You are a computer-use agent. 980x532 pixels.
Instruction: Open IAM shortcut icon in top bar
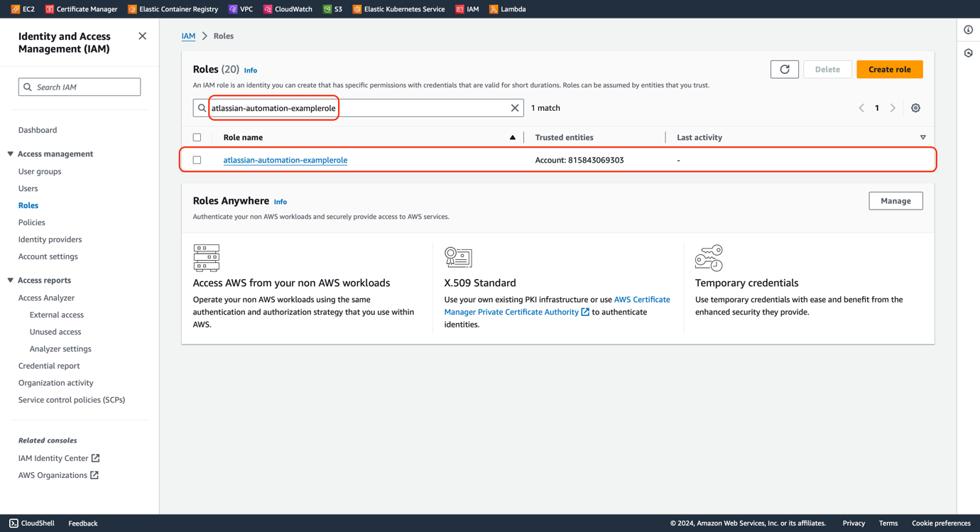click(x=460, y=9)
